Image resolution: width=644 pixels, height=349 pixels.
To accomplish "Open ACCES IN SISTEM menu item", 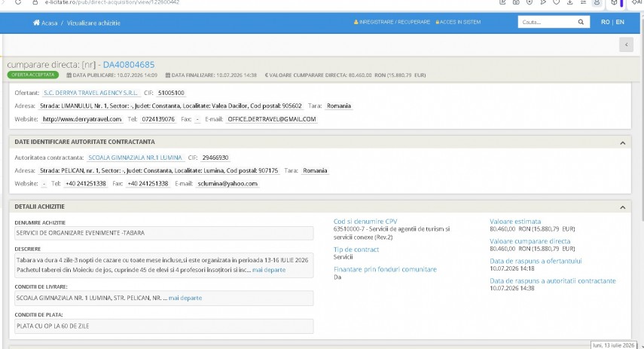I will tap(458, 22).
